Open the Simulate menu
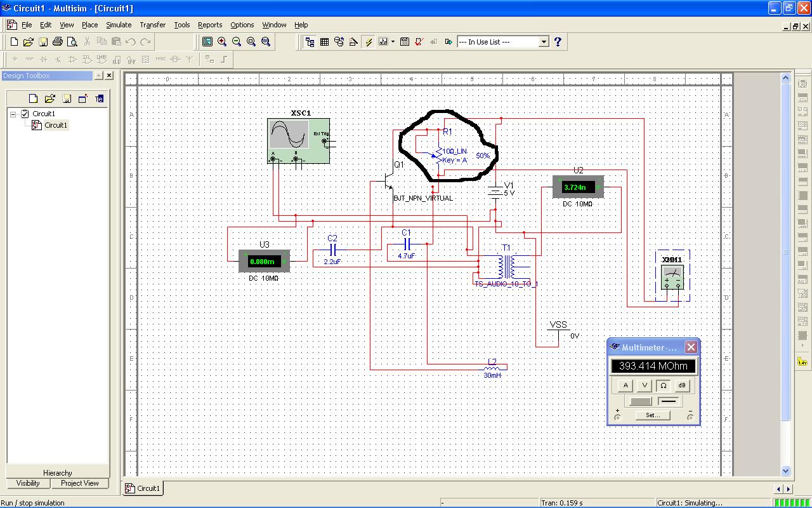Image resolution: width=812 pixels, height=508 pixels. pyautogui.click(x=119, y=25)
